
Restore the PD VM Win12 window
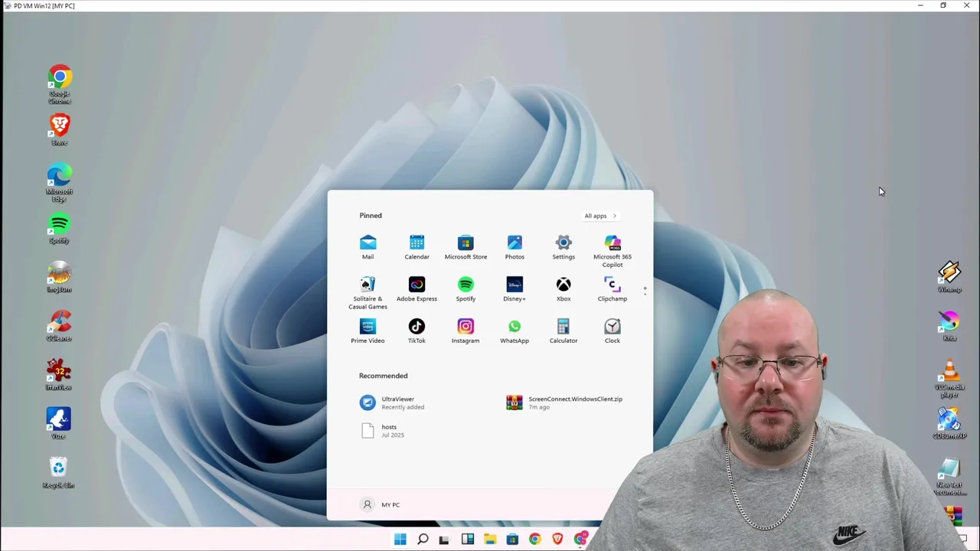point(943,5)
